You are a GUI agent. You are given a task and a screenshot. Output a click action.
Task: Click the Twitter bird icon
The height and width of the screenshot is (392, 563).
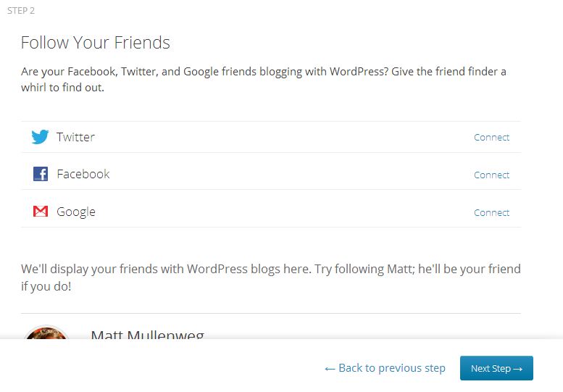tap(40, 137)
